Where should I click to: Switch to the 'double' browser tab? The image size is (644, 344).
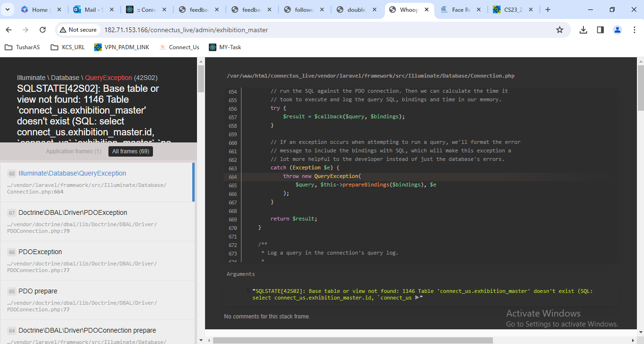[x=356, y=9]
